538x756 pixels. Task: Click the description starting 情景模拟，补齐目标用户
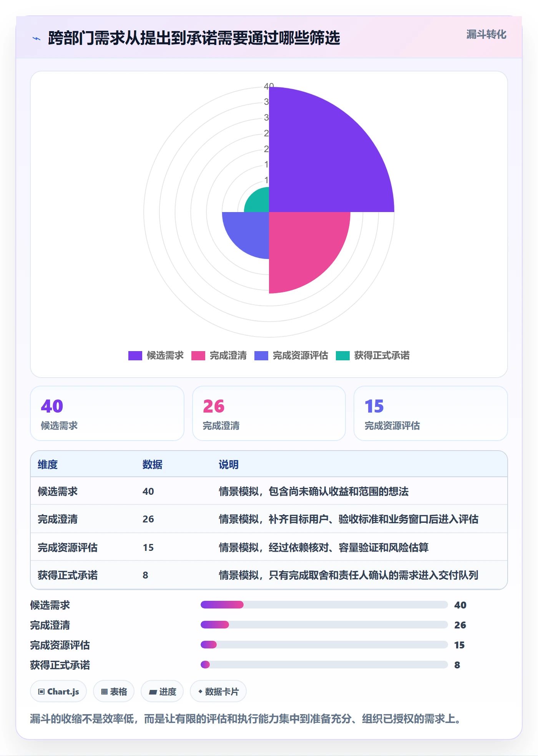coord(349,519)
